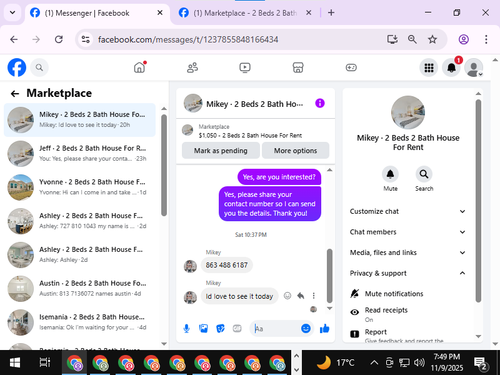Image resolution: width=500 pixels, height=375 pixels.
Task: Send a thumbs-up like
Action: (324, 329)
